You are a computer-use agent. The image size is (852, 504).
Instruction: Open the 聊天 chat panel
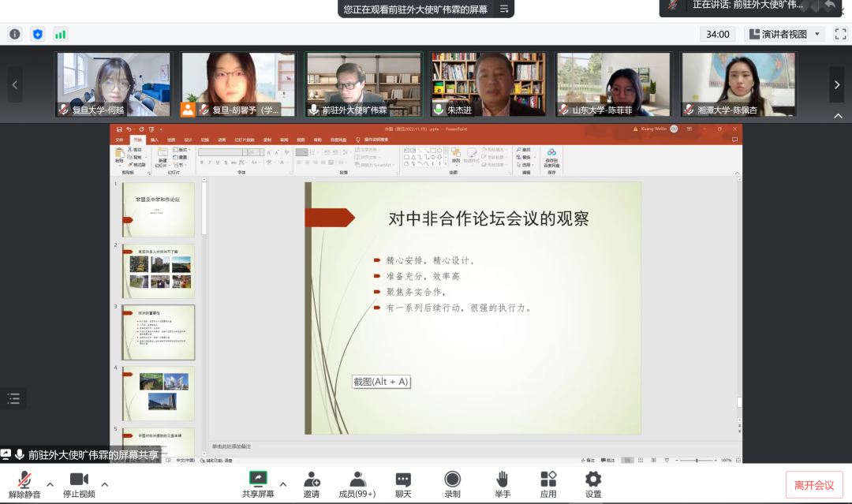point(403,480)
